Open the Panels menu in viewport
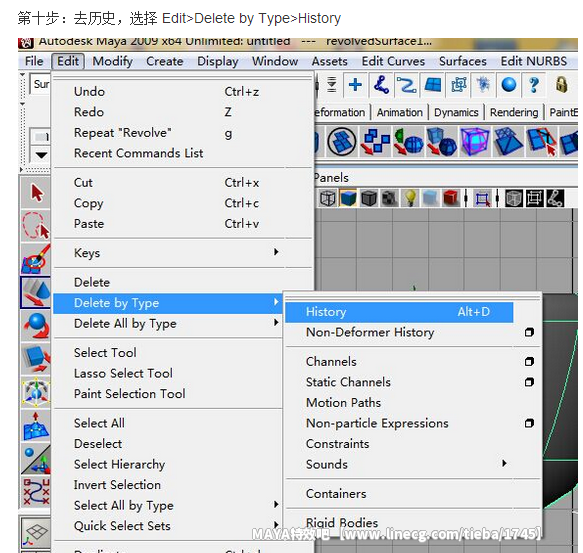This screenshot has width=583, height=553. [x=331, y=178]
